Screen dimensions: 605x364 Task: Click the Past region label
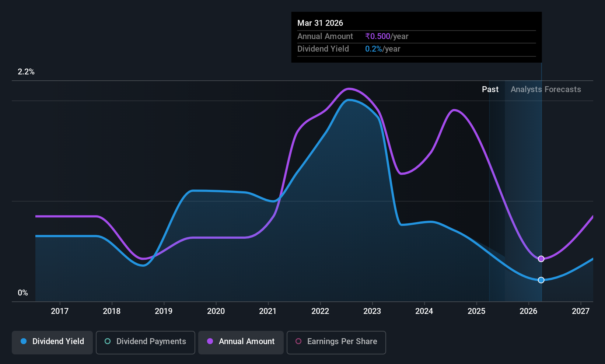490,90
